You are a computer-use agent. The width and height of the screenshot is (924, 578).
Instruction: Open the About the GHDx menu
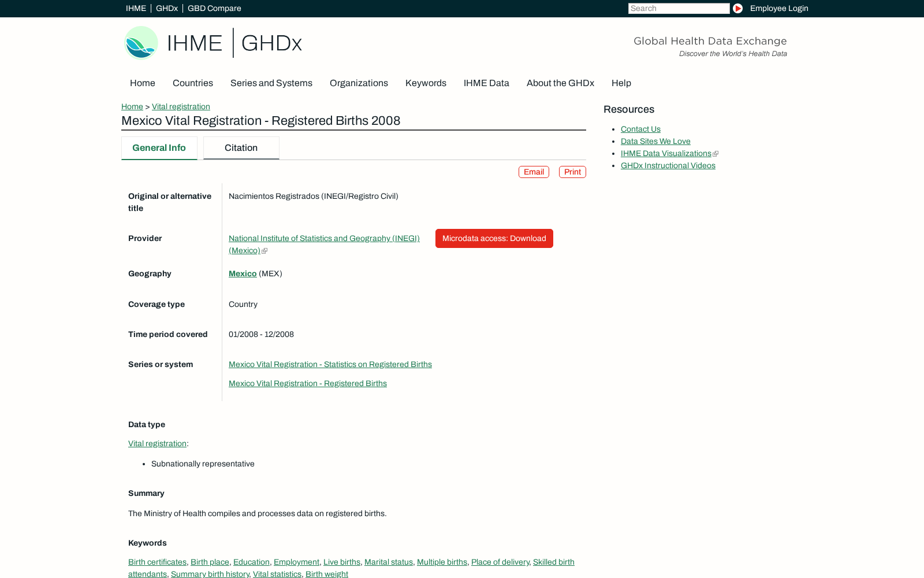560,83
